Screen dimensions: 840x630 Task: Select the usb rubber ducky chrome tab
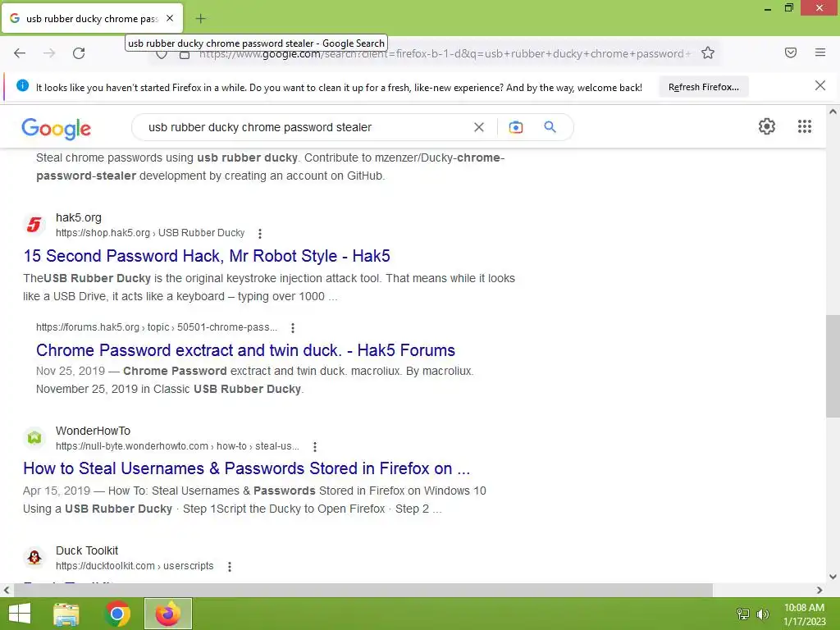[92, 18]
